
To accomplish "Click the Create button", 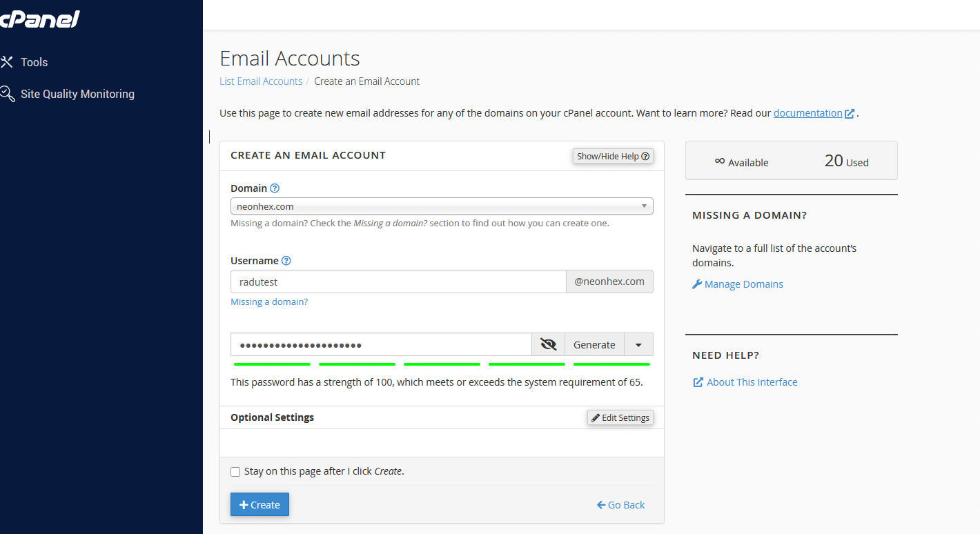I will [259, 504].
